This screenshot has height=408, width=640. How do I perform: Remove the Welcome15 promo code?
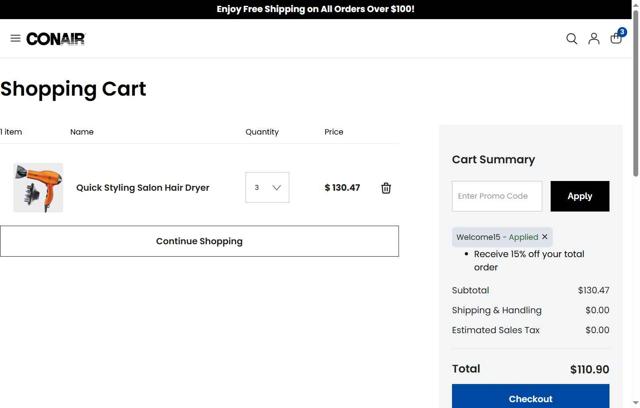coord(544,237)
